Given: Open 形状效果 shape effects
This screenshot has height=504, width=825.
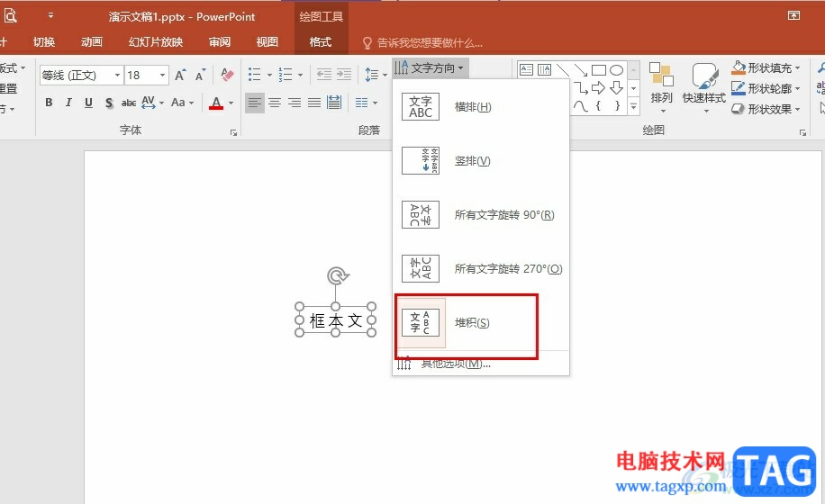Looking at the screenshot, I should point(766,109).
